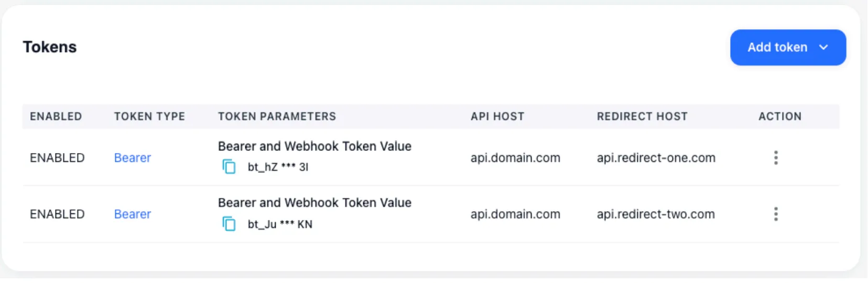Click the TOKEN PARAMETERS column header
868x283 pixels.
277,116
